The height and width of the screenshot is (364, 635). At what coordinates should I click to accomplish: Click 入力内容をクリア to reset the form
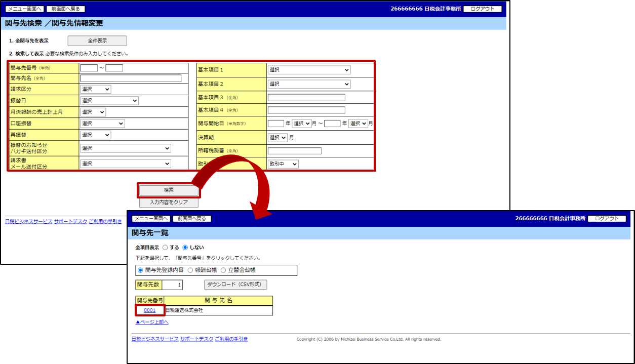pos(169,203)
